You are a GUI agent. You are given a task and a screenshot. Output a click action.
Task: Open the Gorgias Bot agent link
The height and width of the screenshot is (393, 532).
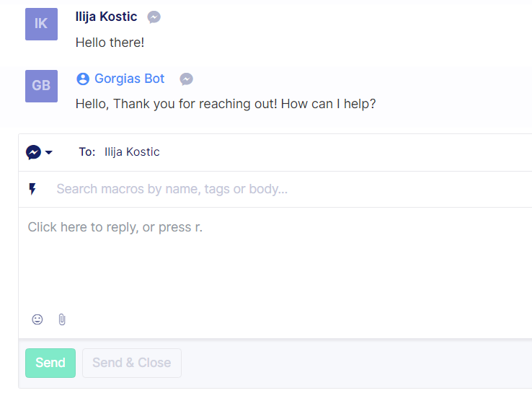pyautogui.click(x=129, y=79)
